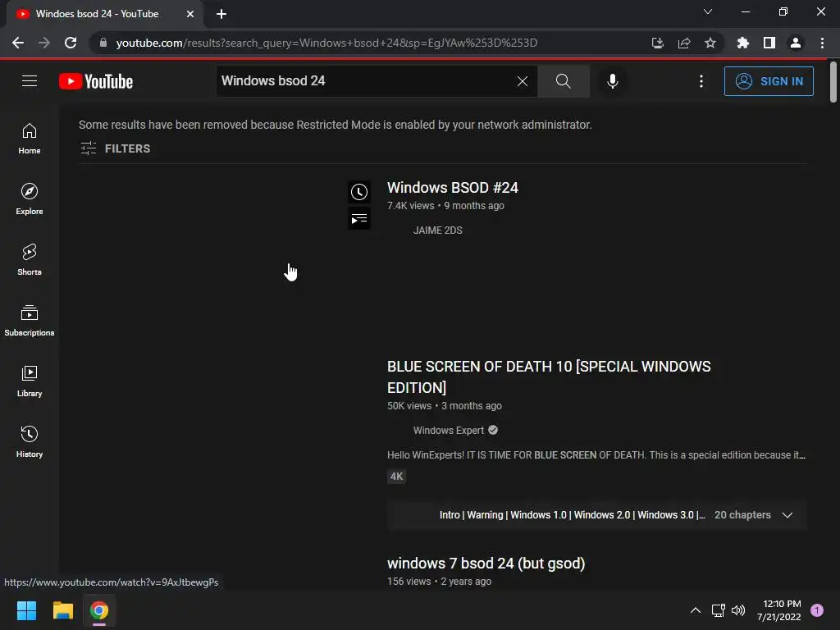Open Home in the sidebar
Image resolution: width=840 pixels, height=630 pixels.
coord(30,138)
